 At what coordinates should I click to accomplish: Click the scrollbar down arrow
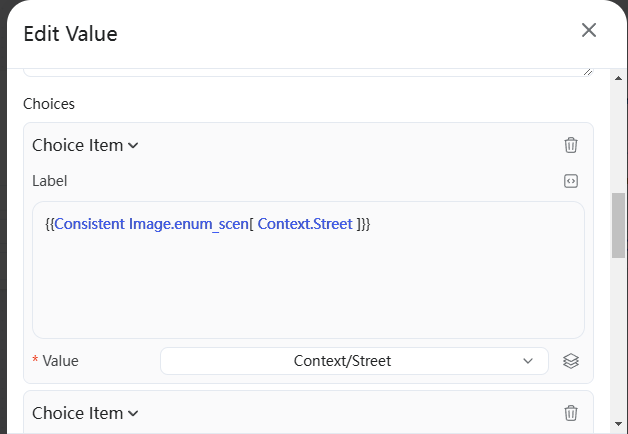pos(618,424)
